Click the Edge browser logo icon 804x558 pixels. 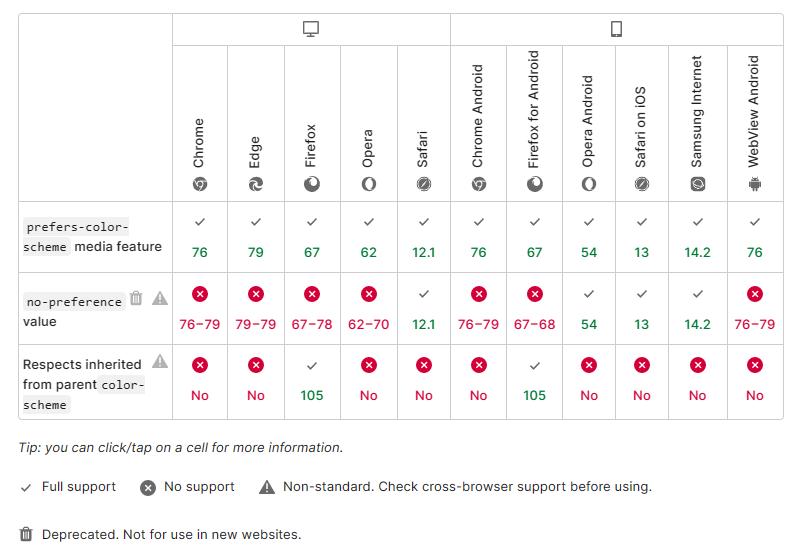click(x=256, y=184)
